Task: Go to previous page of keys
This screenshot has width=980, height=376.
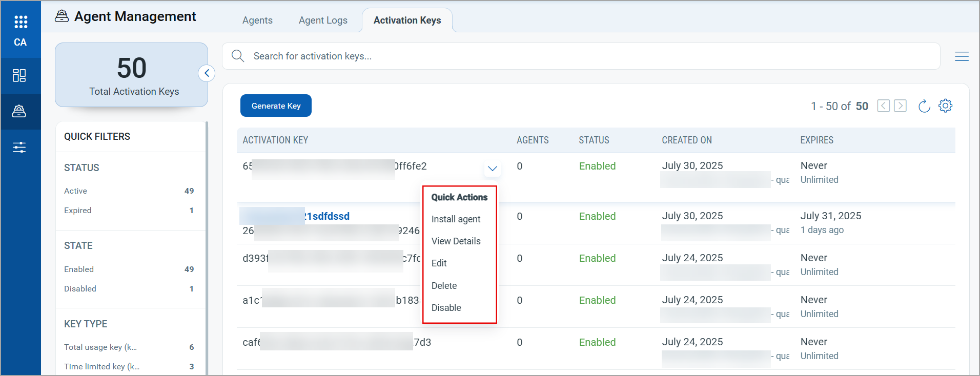Action: pyautogui.click(x=883, y=106)
